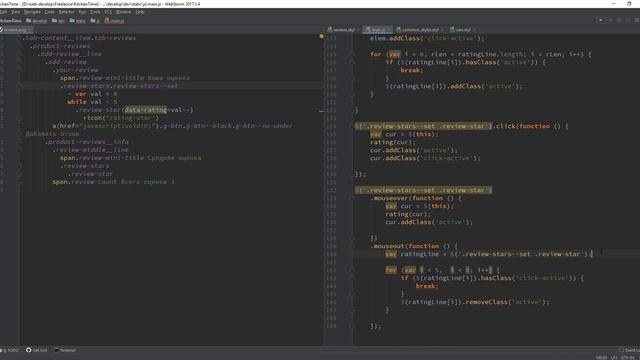Image resolution: width=640 pixels, height=360 pixels.
Task: Click the cursor position status indicator
Action: [601, 358]
